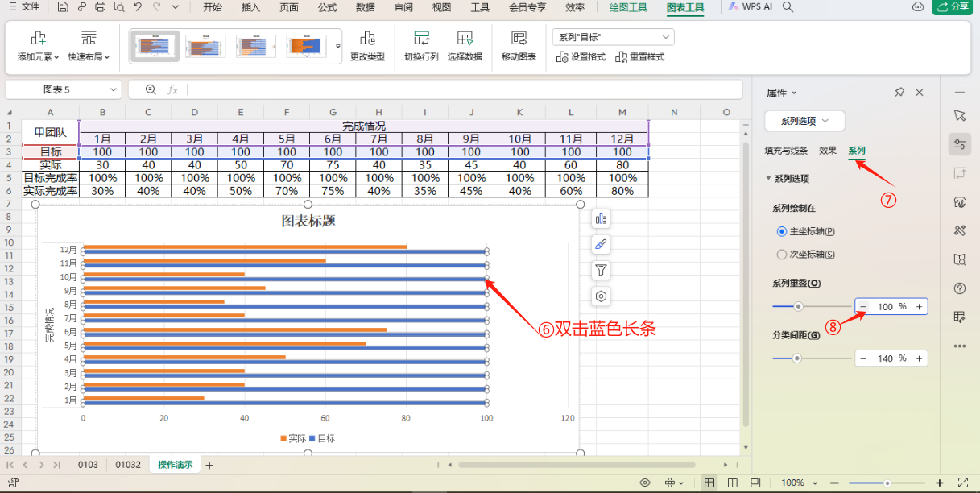Click 重置样式 (Reset Style) button

coord(640,57)
